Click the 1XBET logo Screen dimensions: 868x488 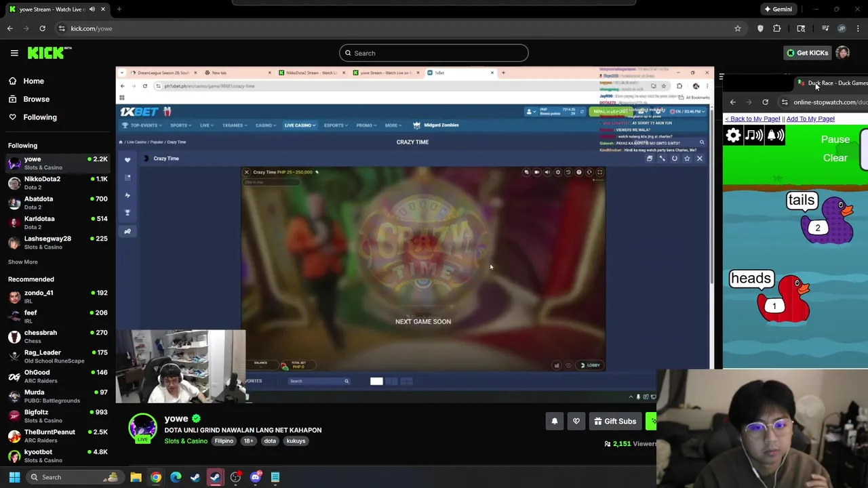click(139, 112)
